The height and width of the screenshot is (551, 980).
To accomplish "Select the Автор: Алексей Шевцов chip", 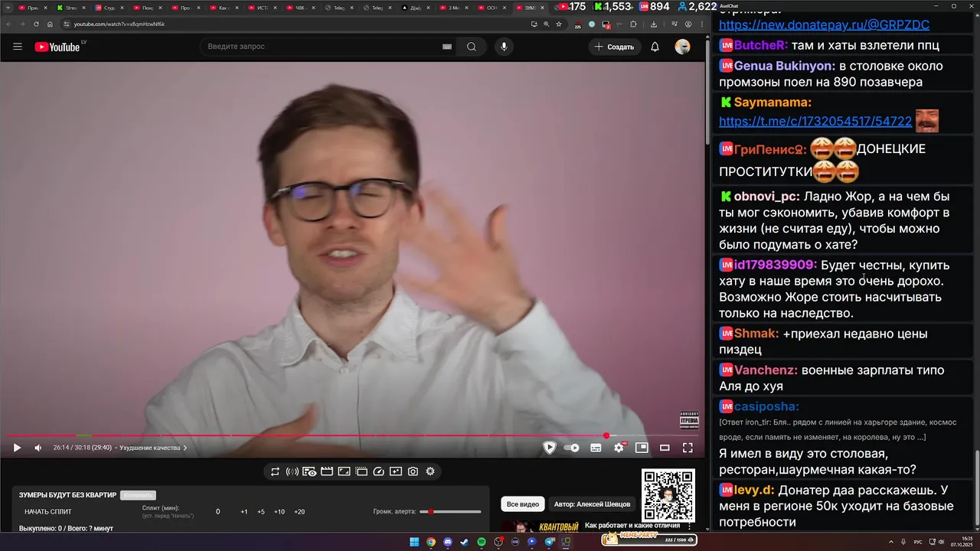I will coord(592,504).
